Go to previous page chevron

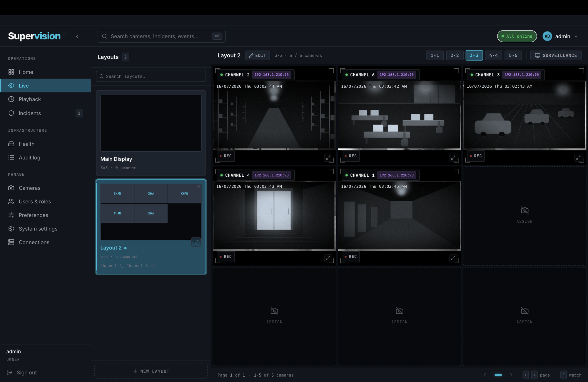(x=485, y=375)
